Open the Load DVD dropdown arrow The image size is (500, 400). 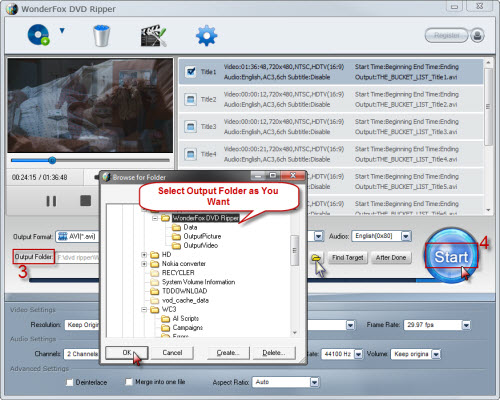(x=62, y=31)
